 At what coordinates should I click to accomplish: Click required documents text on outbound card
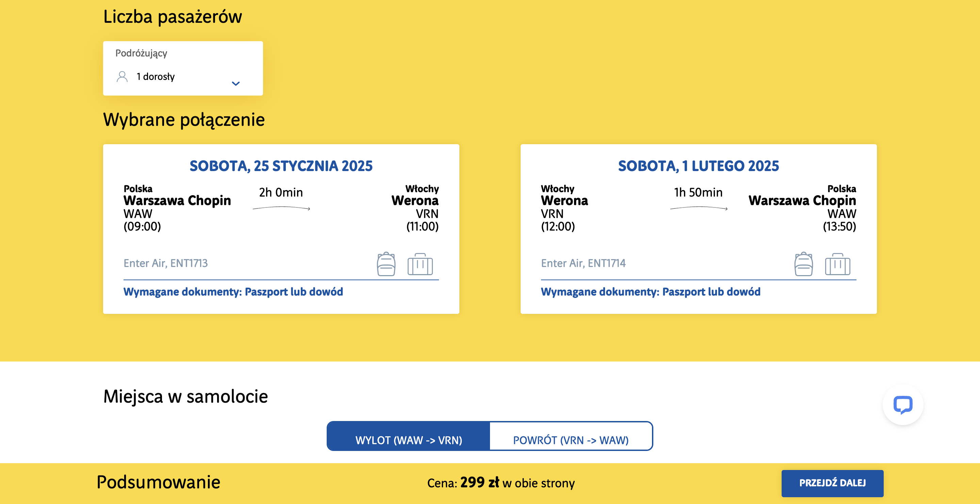click(233, 291)
